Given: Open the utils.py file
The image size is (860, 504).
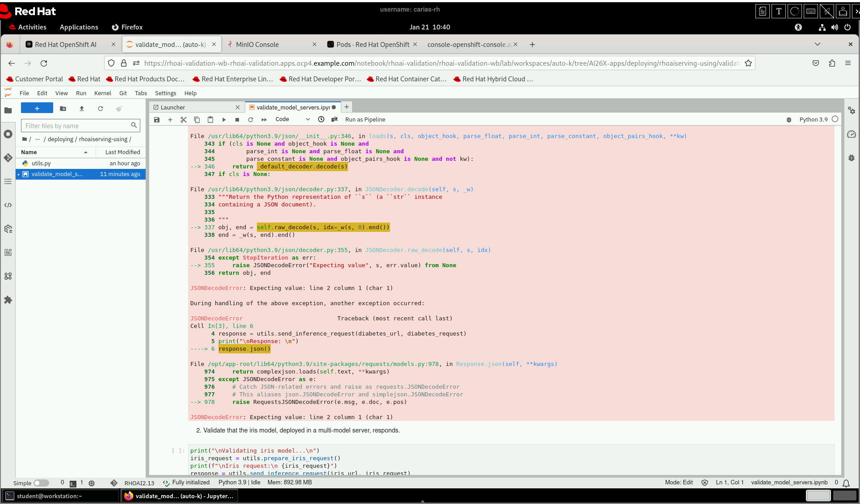Looking at the screenshot, I should point(41,164).
